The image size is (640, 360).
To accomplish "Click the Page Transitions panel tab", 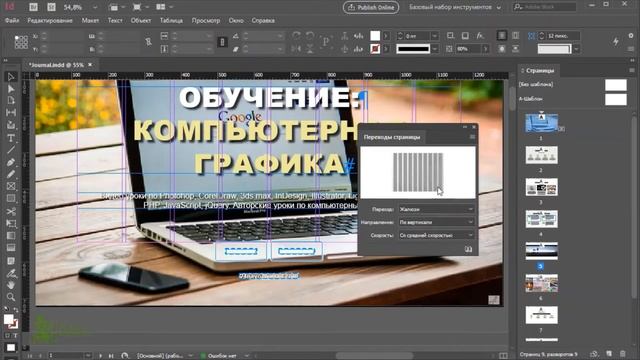I will tap(392, 137).
